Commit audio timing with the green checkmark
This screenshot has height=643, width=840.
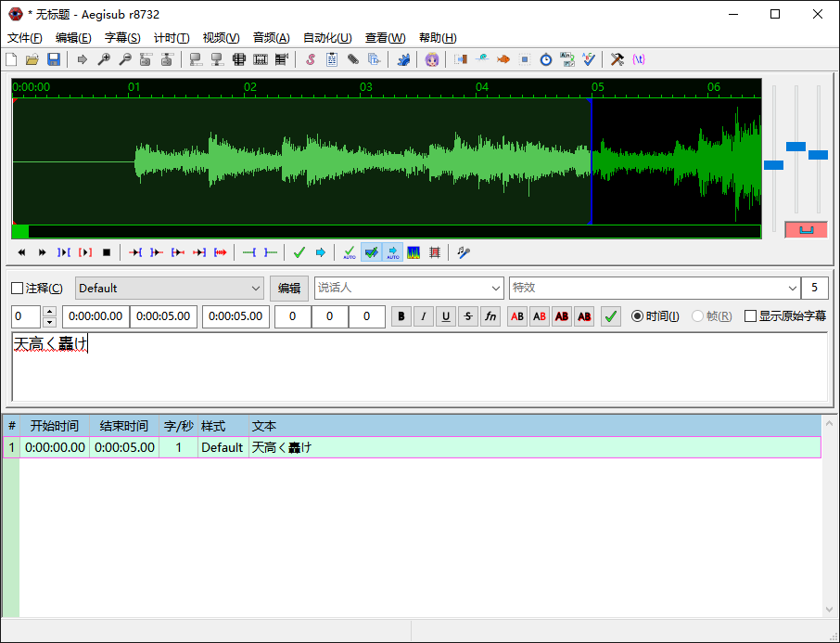pyautogui.click(x=299, y=252)
